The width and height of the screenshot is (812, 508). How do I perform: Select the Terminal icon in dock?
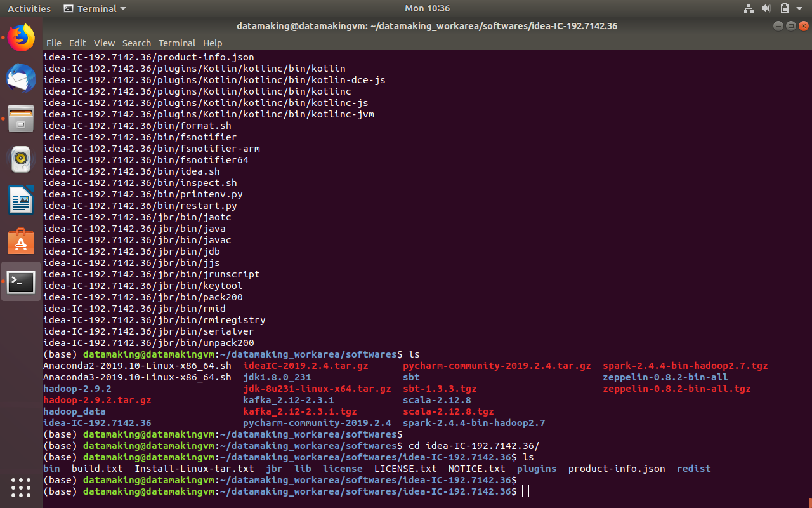[21, 281]
